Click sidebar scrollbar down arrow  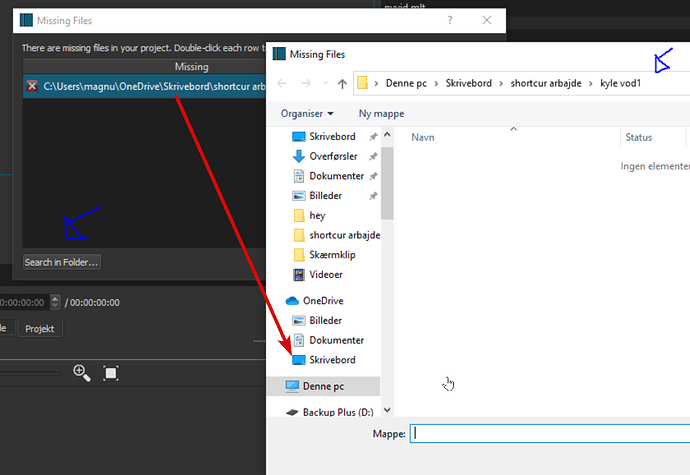(387, 410)
